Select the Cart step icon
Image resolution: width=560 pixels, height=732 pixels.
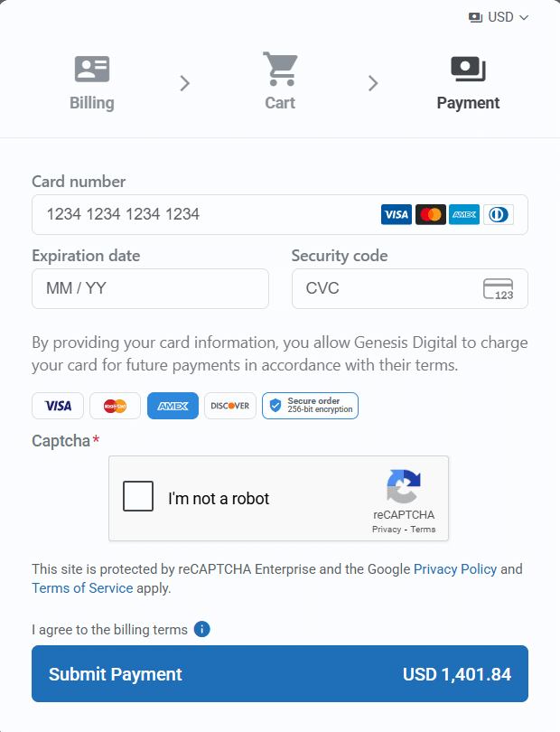pos(280,66)
